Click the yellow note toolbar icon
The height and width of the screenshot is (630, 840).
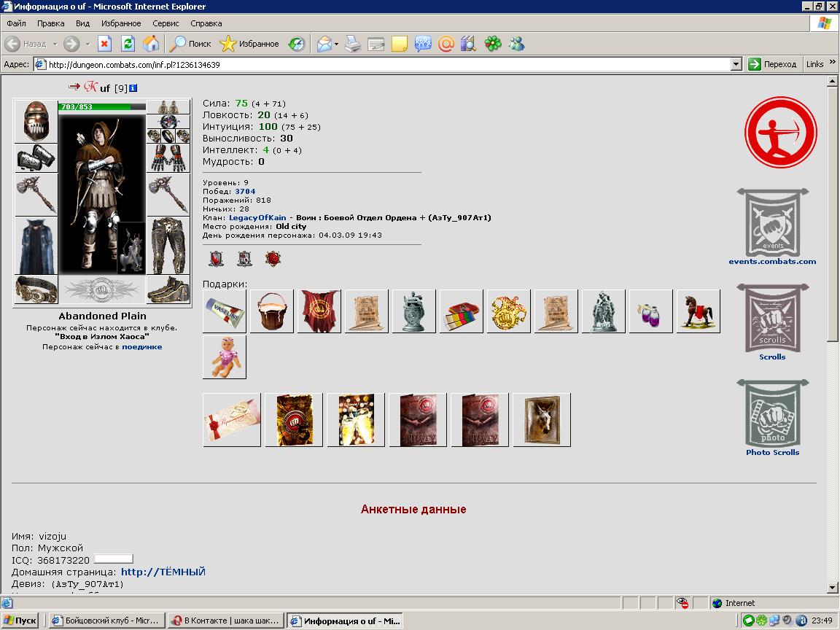point(399,44)
